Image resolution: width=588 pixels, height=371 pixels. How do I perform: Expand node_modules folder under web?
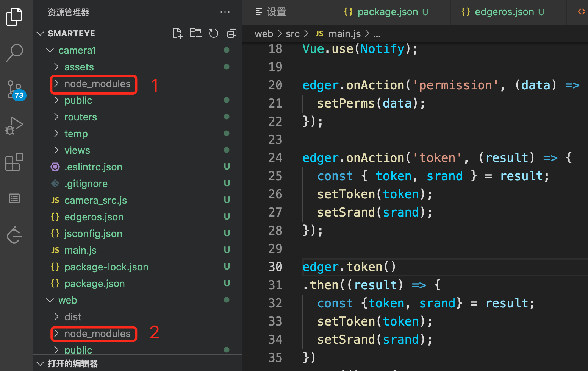56,333
